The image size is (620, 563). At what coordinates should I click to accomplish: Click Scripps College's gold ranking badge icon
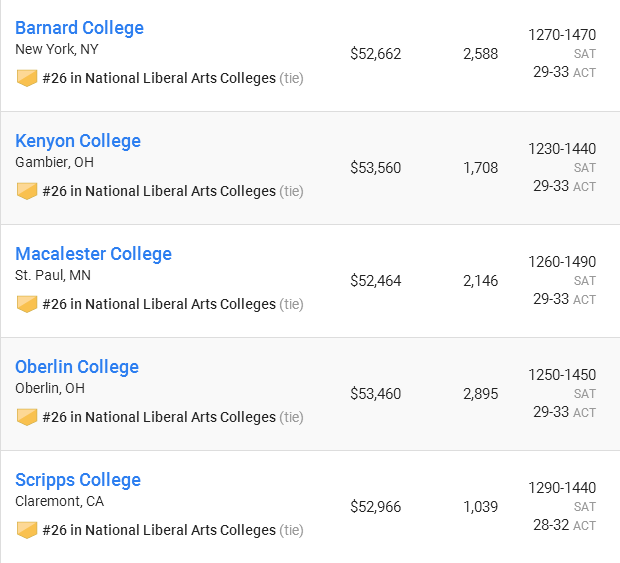[27, 530]
